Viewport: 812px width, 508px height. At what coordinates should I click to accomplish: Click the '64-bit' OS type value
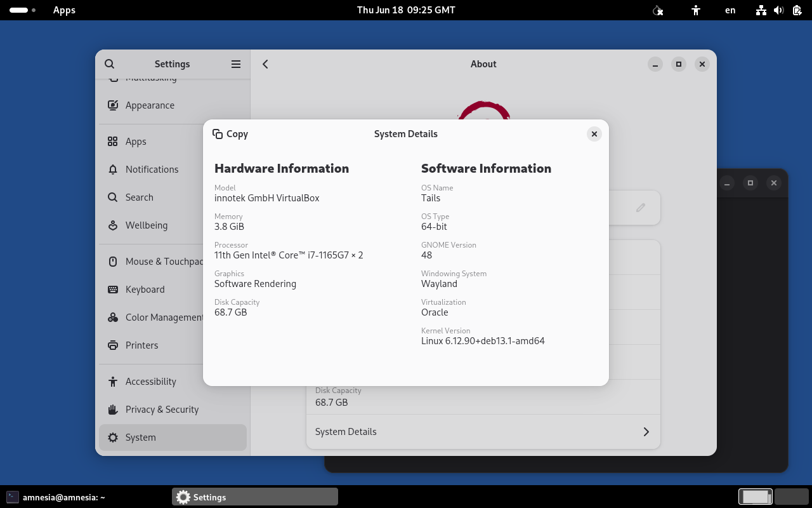tap(435, 227)
